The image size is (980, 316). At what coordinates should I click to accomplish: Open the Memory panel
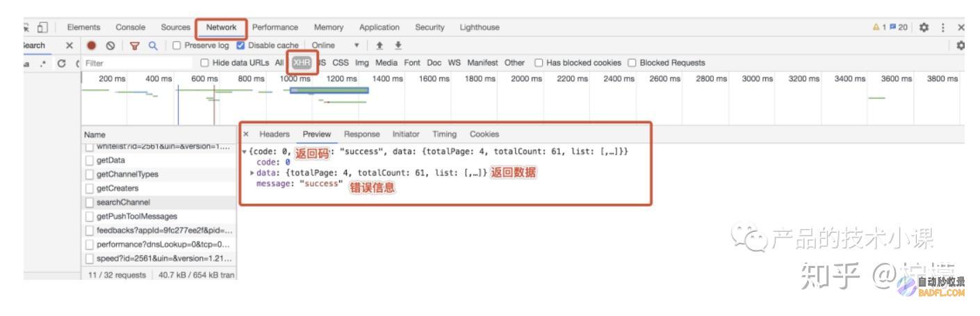point(330,26)
